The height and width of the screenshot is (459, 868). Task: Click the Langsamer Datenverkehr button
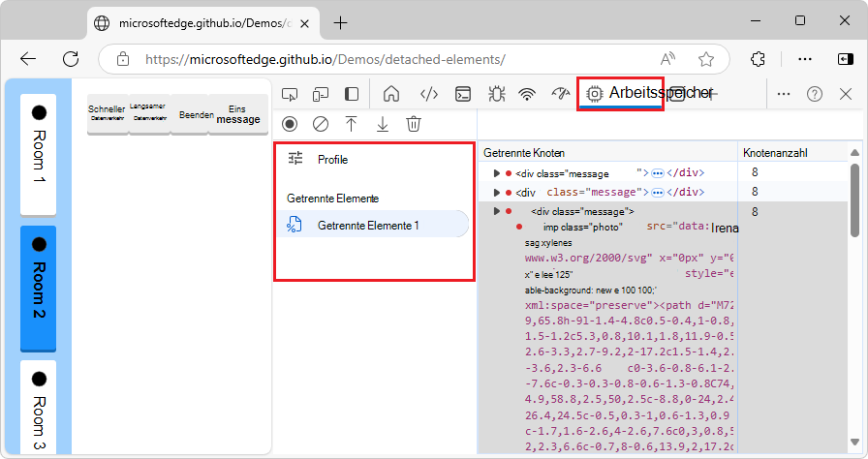point(149,113)
